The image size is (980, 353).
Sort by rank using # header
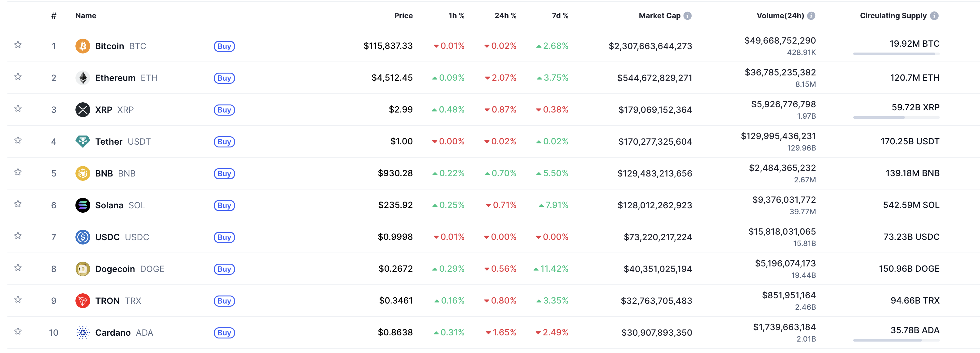54,15
